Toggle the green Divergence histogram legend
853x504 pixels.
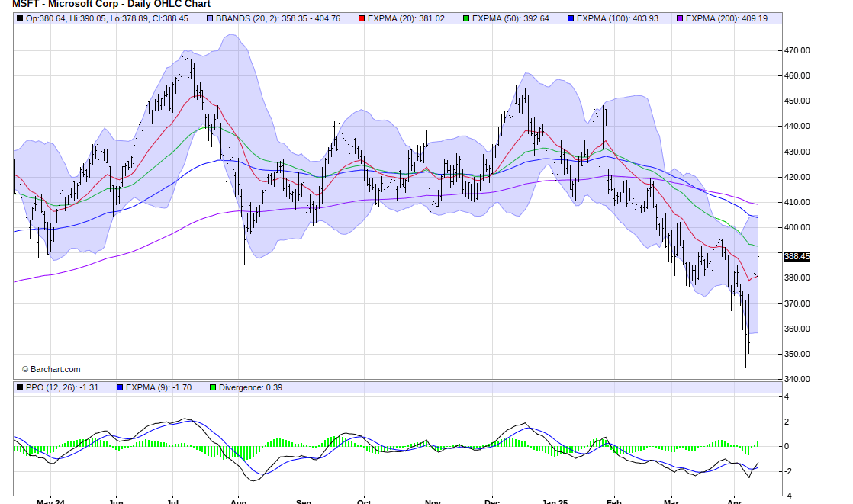[212, 387]
